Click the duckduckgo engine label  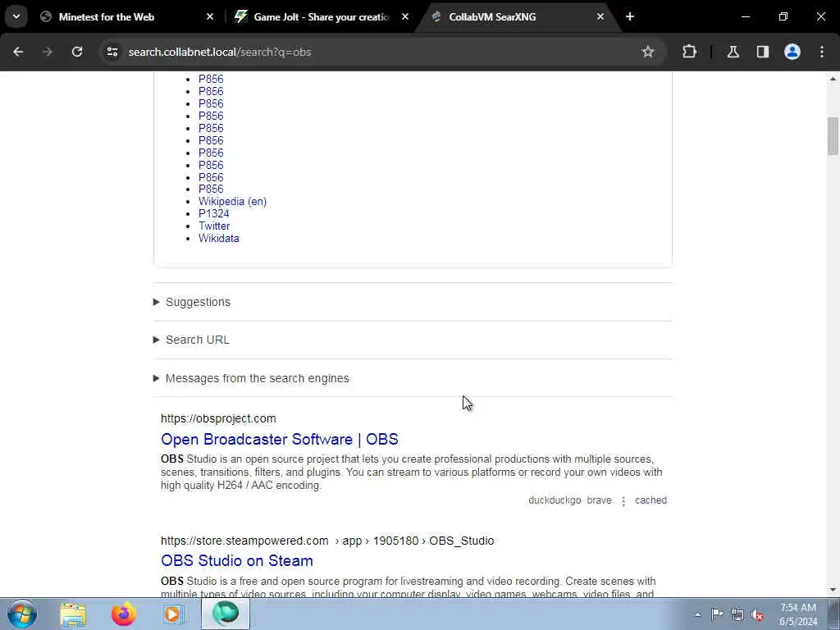point(555,500)
